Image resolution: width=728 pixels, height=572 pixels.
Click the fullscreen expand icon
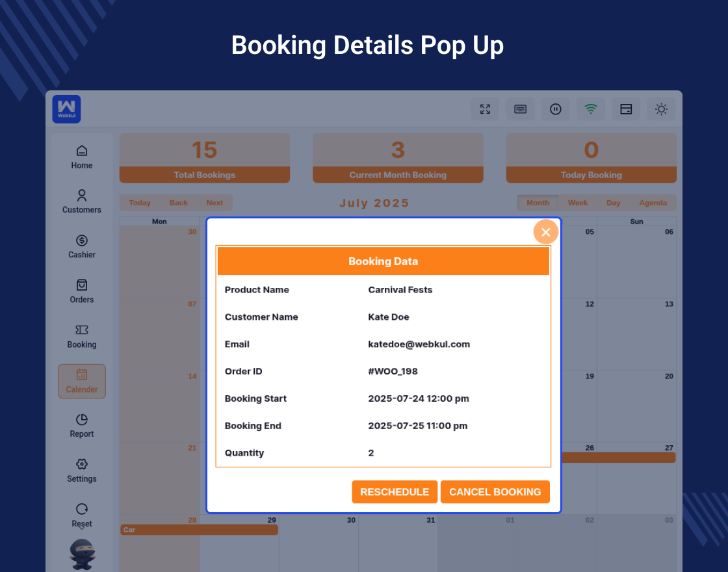coord(485,109)
